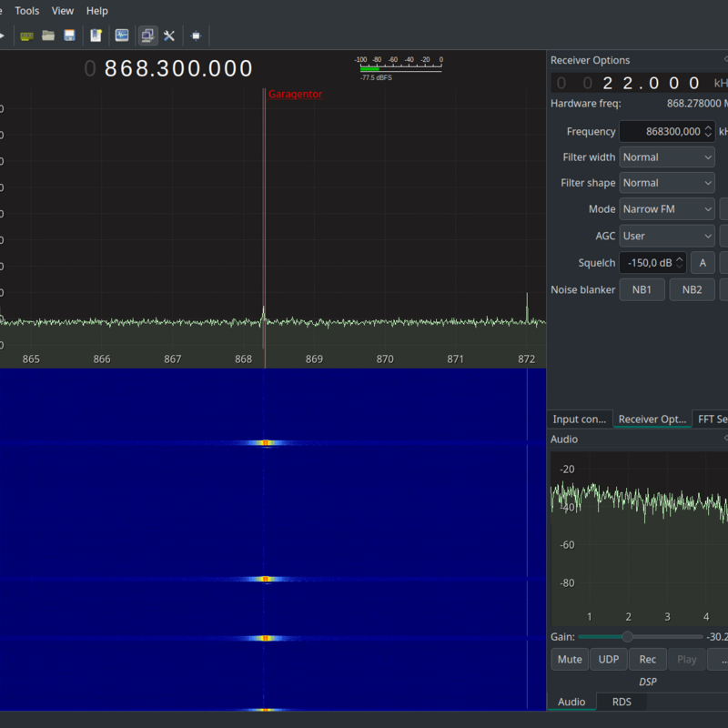Mute the audio output
The height and width of the screenshot is (728, 728).
570,659
